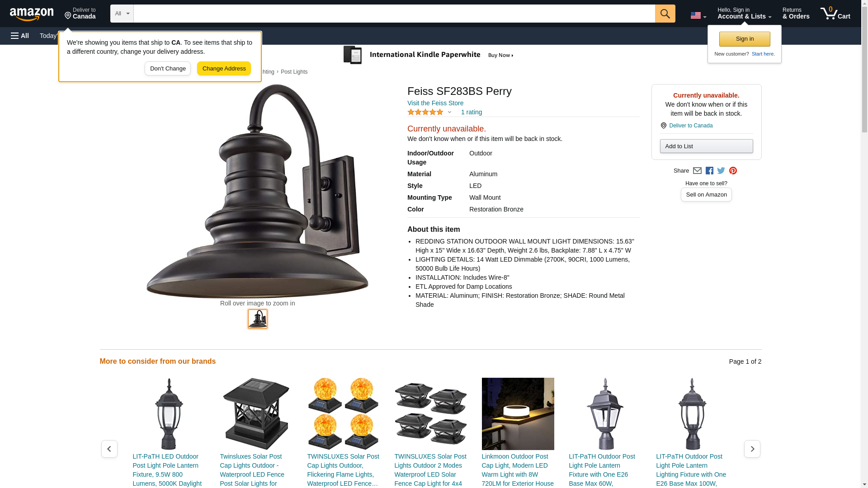Share product on Facebook icon

[x=709, y=171]
